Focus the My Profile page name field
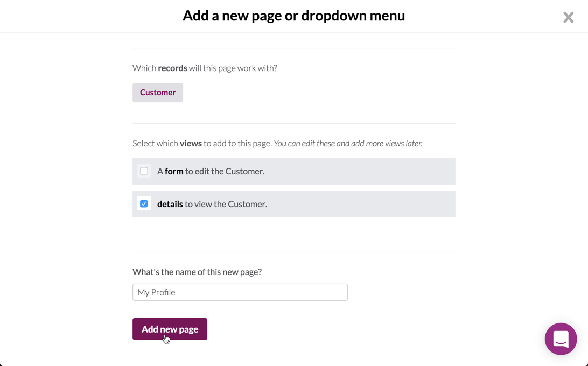 pyautogui.click(x=240, y=292)
